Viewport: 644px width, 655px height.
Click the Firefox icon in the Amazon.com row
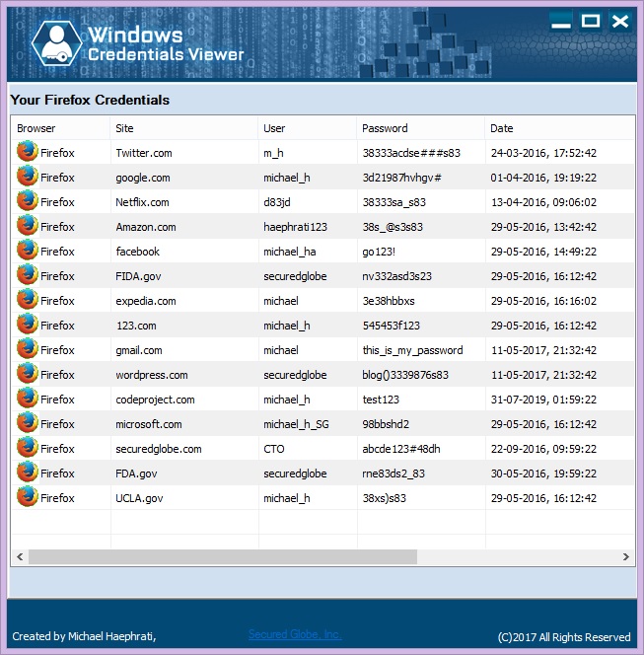click(x=28, y=225)
